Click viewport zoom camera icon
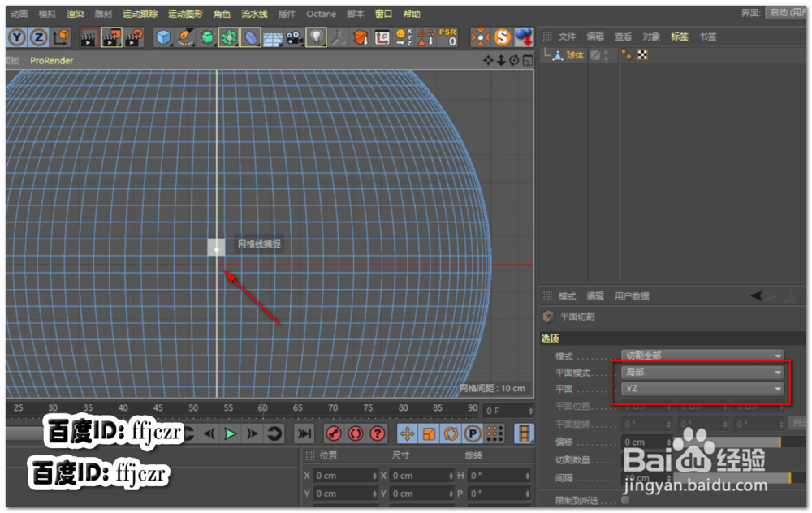Viewport: 812px width, 513px height. coord(501,61)
